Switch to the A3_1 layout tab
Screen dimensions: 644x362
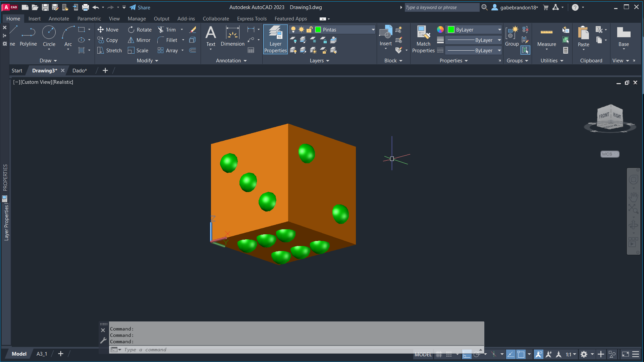42,354
